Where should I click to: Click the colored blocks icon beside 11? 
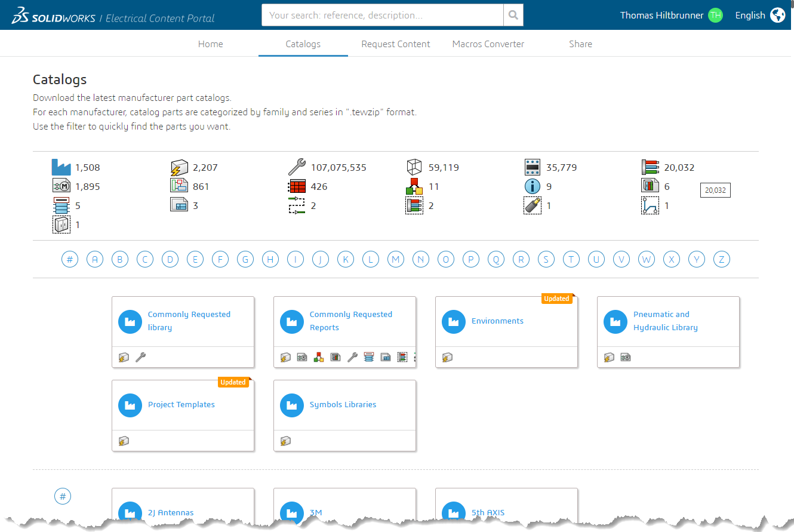point(414,187)
